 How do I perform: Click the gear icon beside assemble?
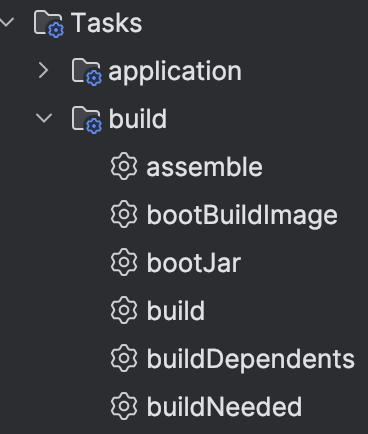(124, 166)
